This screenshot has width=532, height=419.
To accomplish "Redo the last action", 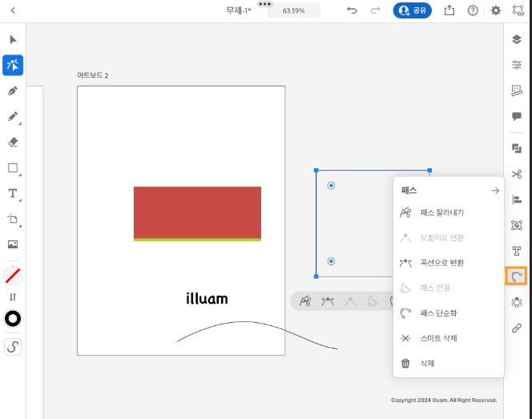I will [375, 10].
